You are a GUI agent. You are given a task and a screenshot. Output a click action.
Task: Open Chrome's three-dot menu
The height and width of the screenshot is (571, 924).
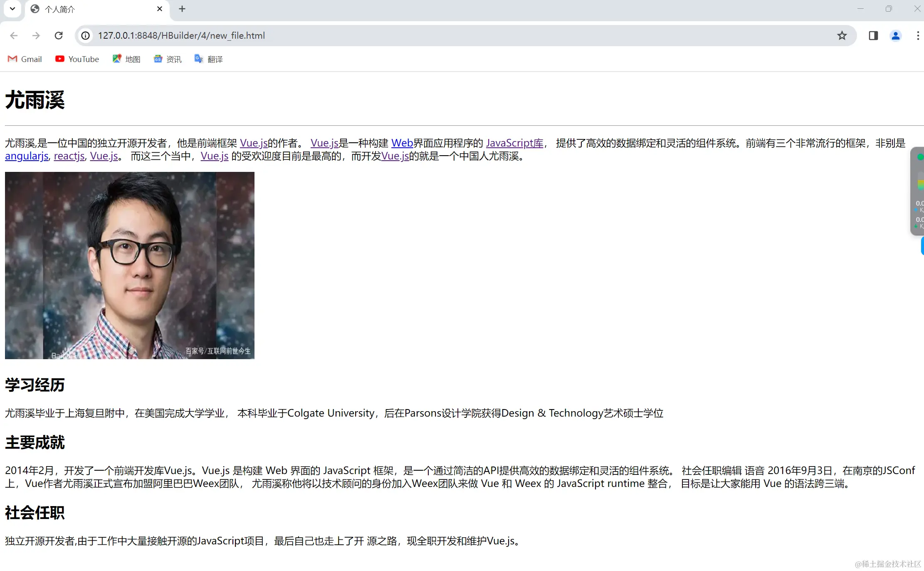918,36
